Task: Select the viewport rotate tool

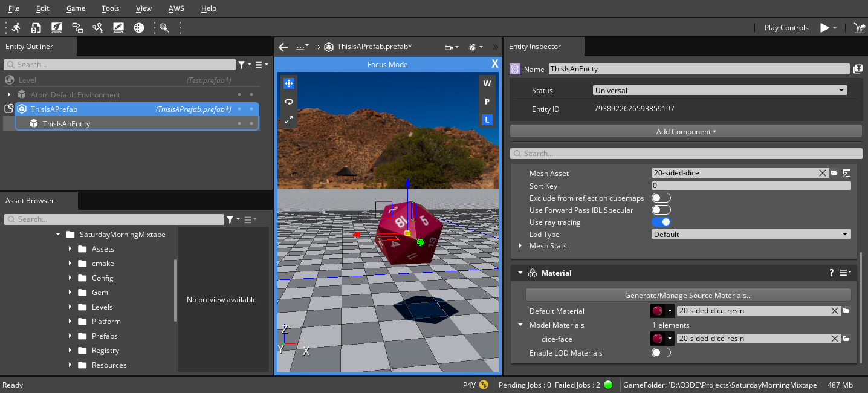Action: (289, 102)
